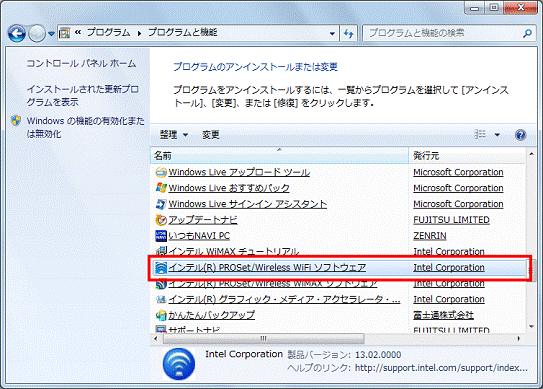Select インテル WiMAX チュートリアル entry
The width and height of the screenshot is (543, 389).
click(x=234, y=251)
